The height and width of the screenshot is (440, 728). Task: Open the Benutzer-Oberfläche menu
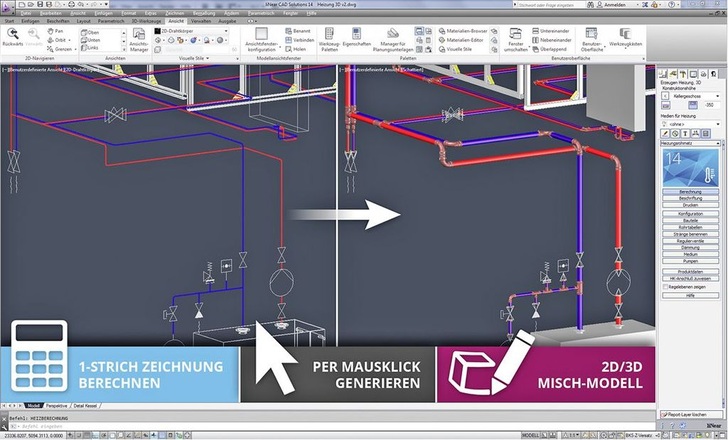592,39
